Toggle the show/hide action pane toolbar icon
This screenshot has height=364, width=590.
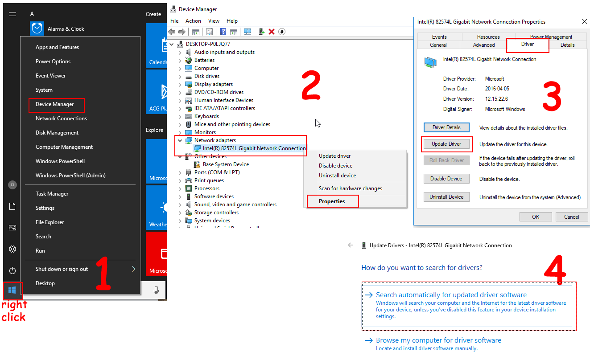tap(234, 32)
